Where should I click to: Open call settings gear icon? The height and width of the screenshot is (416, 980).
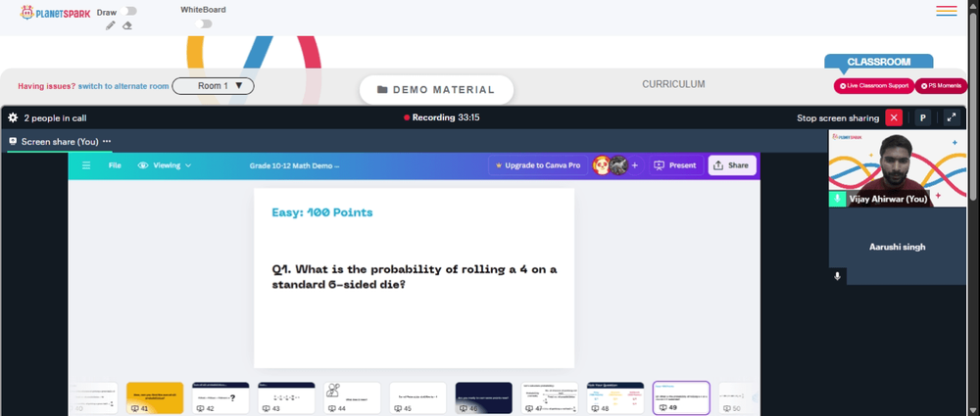13,117
